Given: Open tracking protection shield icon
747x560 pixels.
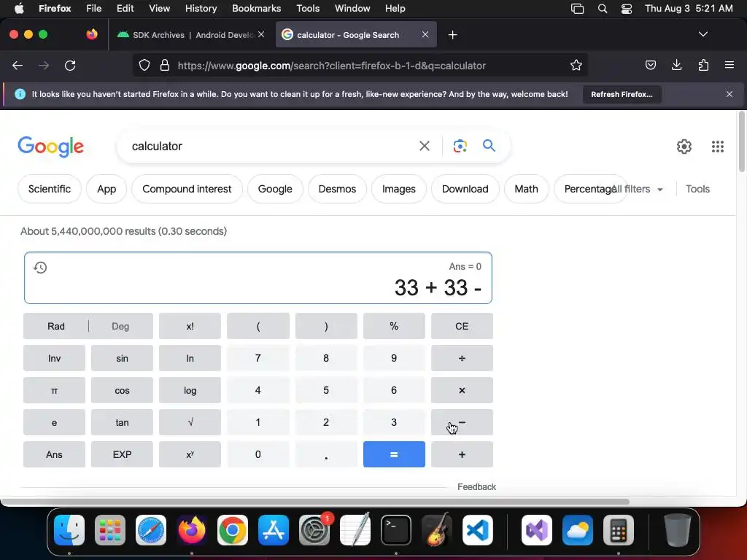Looking at the screenshot, I should click(144, 65).
